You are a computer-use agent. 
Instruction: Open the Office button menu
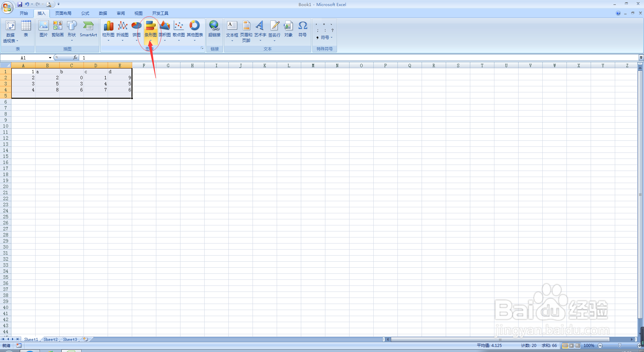pos(7,7)
